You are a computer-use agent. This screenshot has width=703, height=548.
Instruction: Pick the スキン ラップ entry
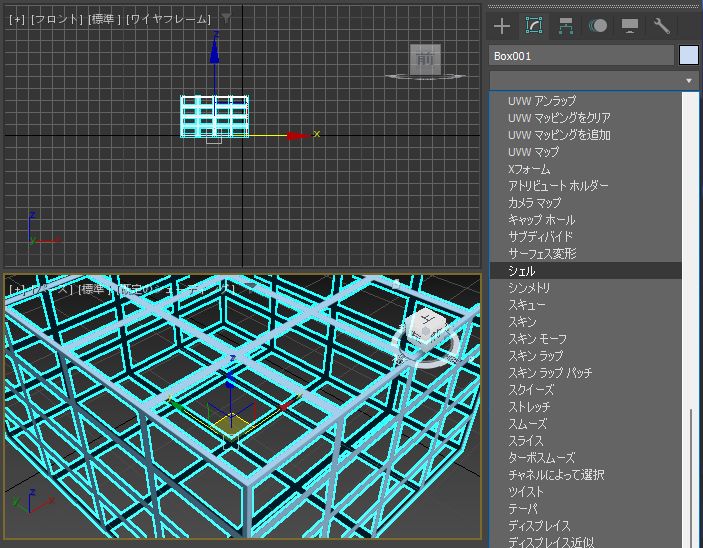pyautogui.click(x=535, y=356)
